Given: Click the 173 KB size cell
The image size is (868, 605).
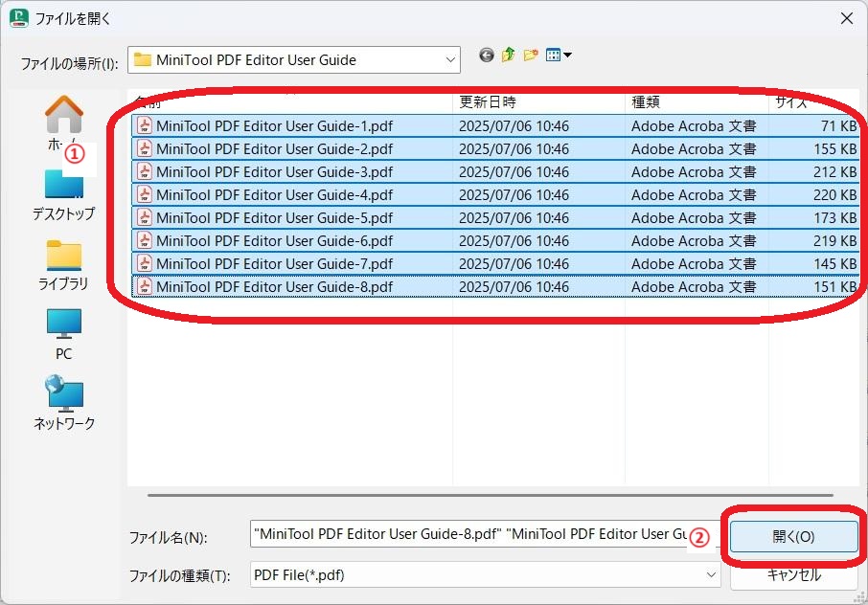Looking at the screenshot, I should [x=834, y=218].
